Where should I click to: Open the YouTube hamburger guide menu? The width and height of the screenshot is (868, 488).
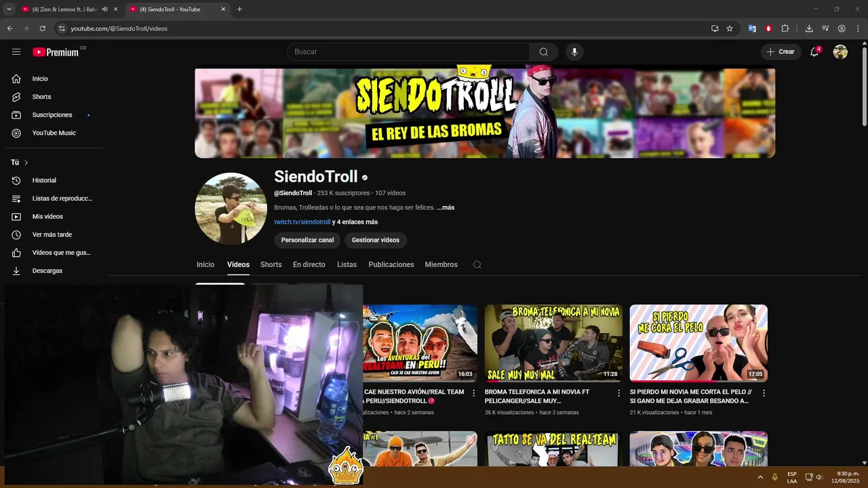pos(16,52)
